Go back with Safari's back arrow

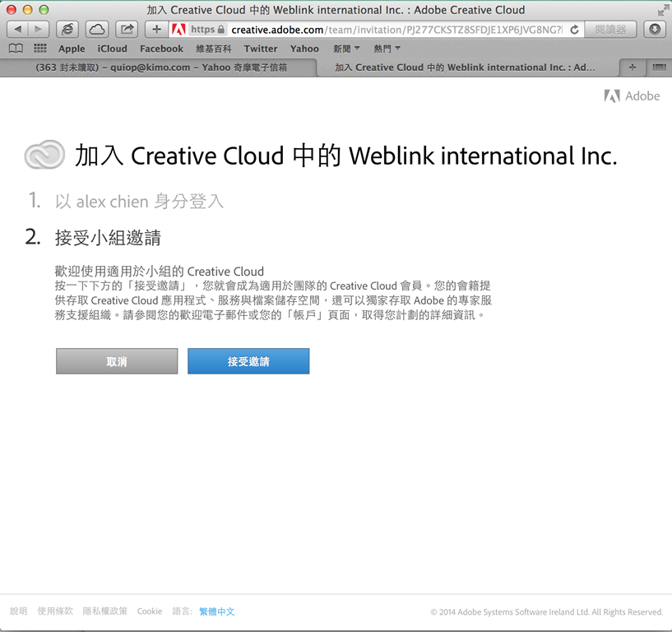[17, 29]
